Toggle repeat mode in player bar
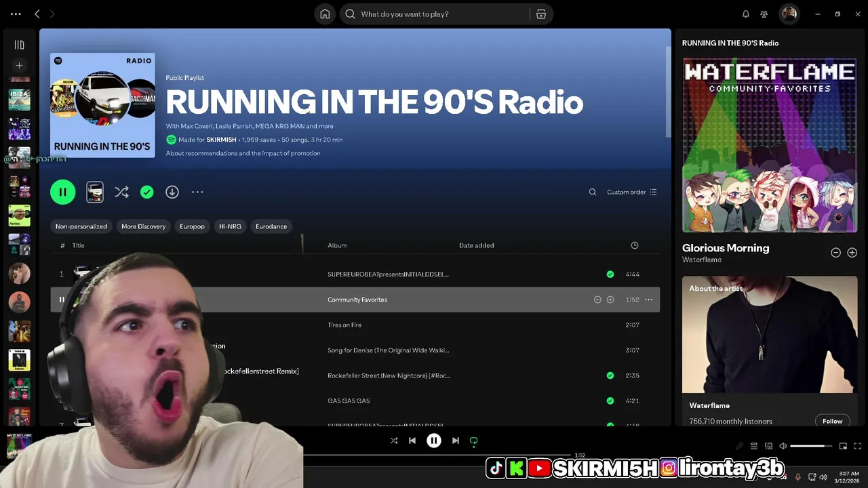The width and height of the screenshot is (868, 488). click(474, 441)
